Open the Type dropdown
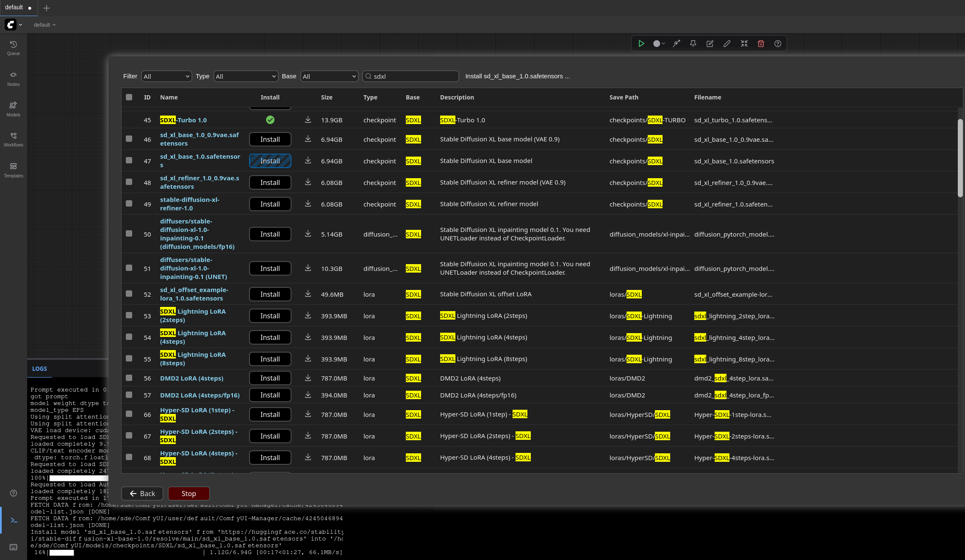 [x=246, y=76]
